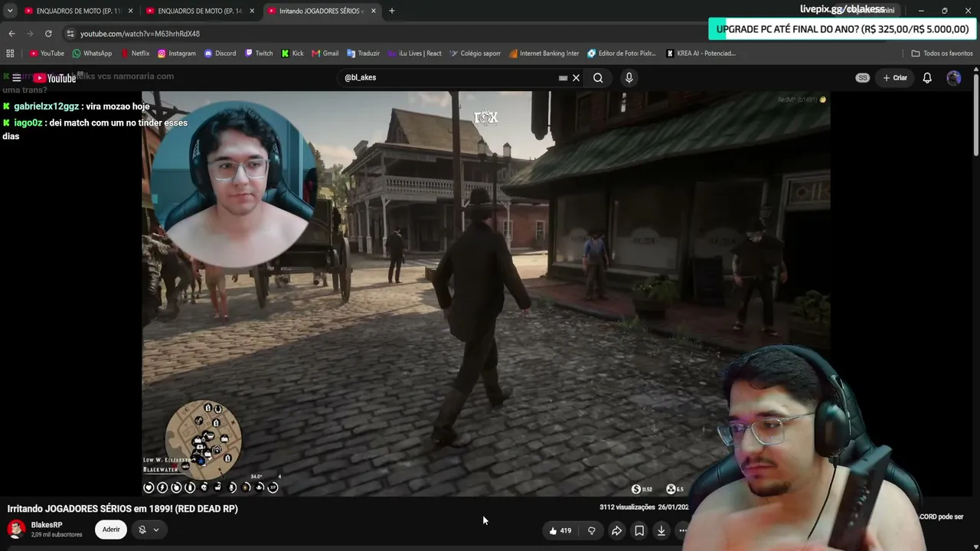Open the tab search dropdown
Screen dimensions: 980x551
click(10, 11)
